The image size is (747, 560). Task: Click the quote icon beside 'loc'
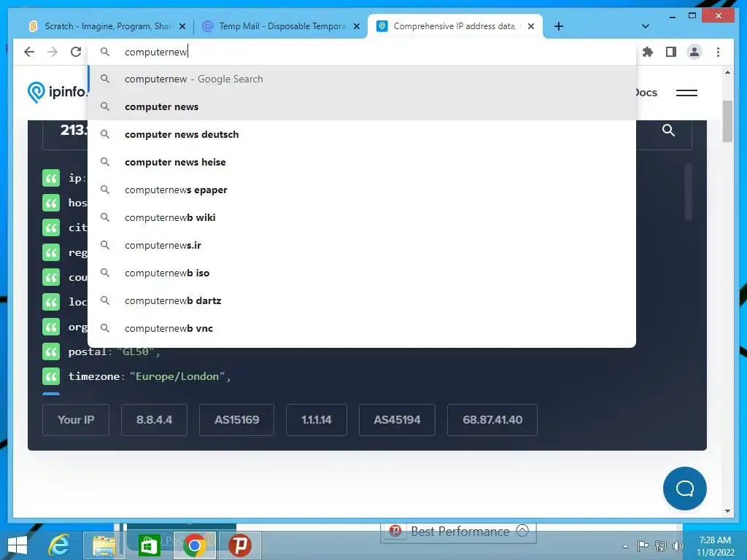pyautogui.click(x=51, y=302)
